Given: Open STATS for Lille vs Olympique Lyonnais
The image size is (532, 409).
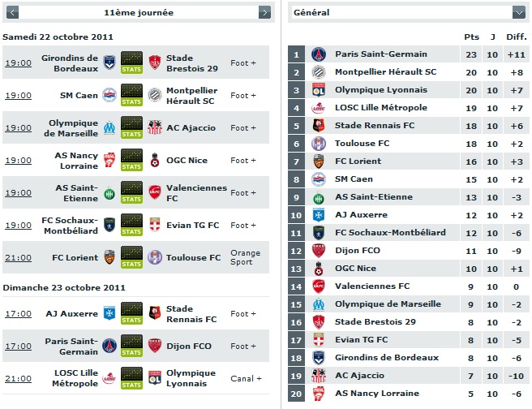Looking at the screenshot, I should [131, 378].
